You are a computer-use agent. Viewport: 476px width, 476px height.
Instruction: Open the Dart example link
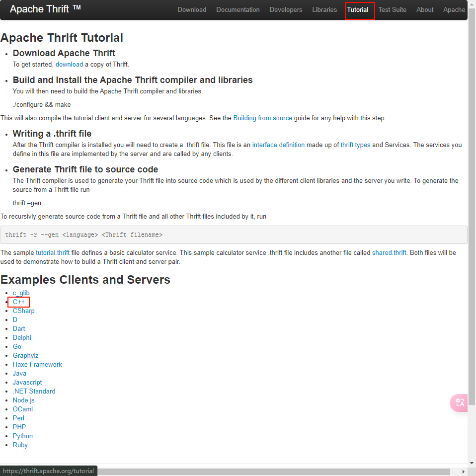[x=19, y=329]
